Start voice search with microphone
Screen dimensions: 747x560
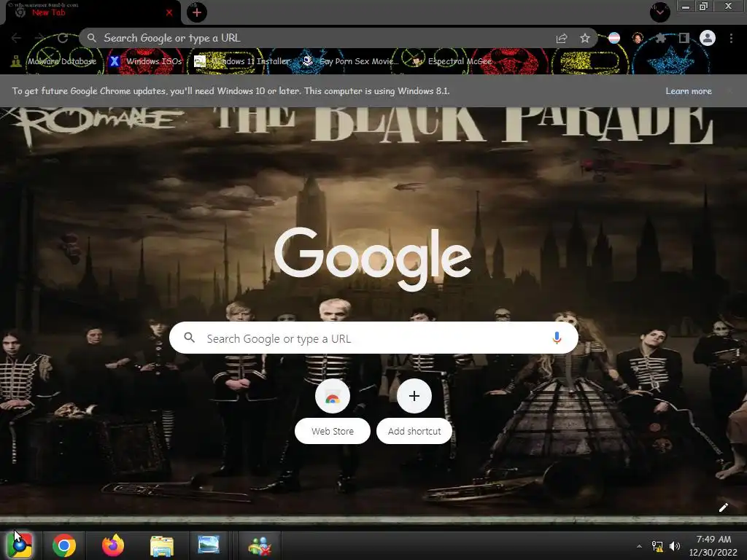pos(557,338)
